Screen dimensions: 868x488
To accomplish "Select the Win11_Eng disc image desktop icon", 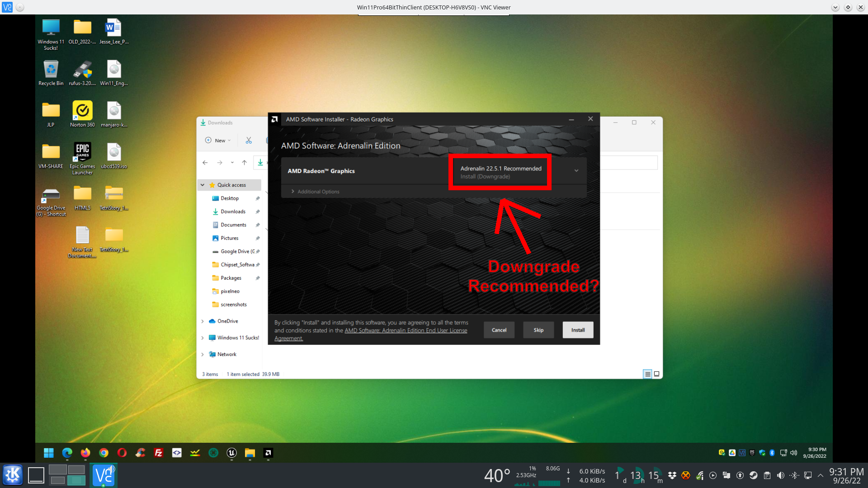I will point(114,73).
